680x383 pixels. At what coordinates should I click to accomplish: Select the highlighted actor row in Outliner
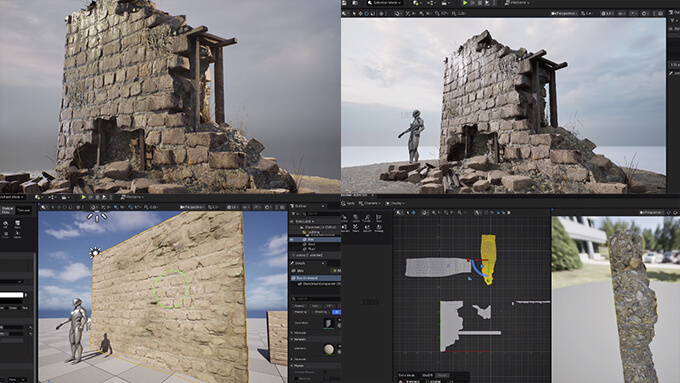click(x=315, y=239)
